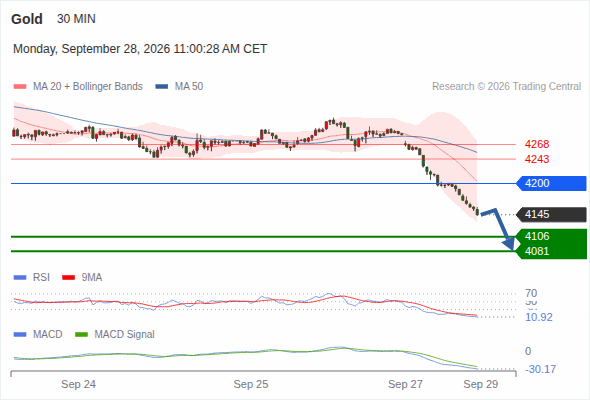
Task: Select the black 4145 current price tag
Action: pos(551,214)
